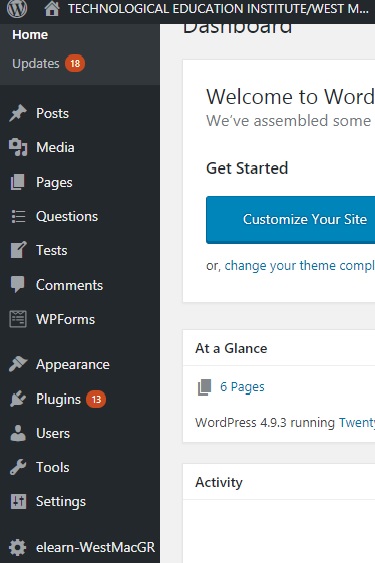
Task: Click the Get Started heading
Action: (247, 168)
